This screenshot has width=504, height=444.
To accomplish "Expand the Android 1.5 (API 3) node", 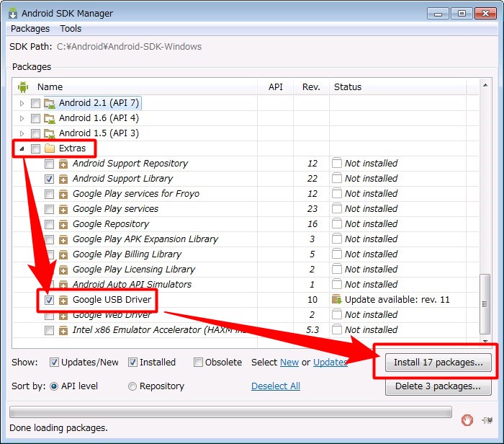I will pyautogui.click(x=22, y=133).
